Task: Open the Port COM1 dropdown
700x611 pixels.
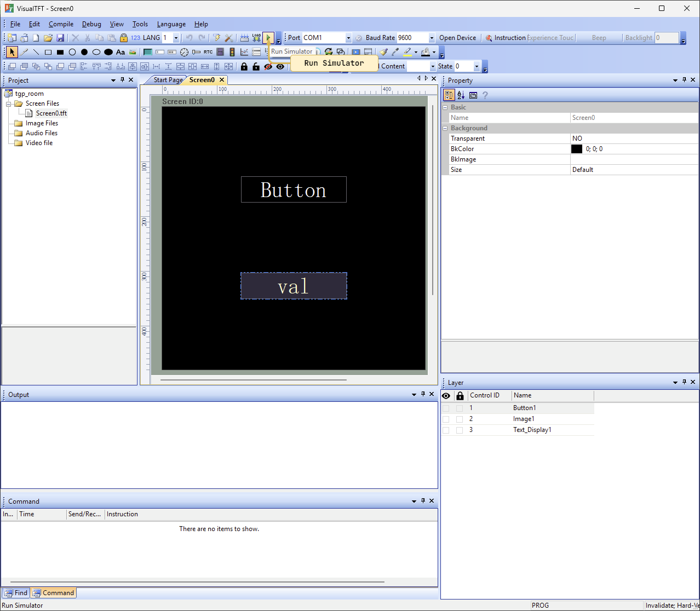Action: [x=348, y=38]
